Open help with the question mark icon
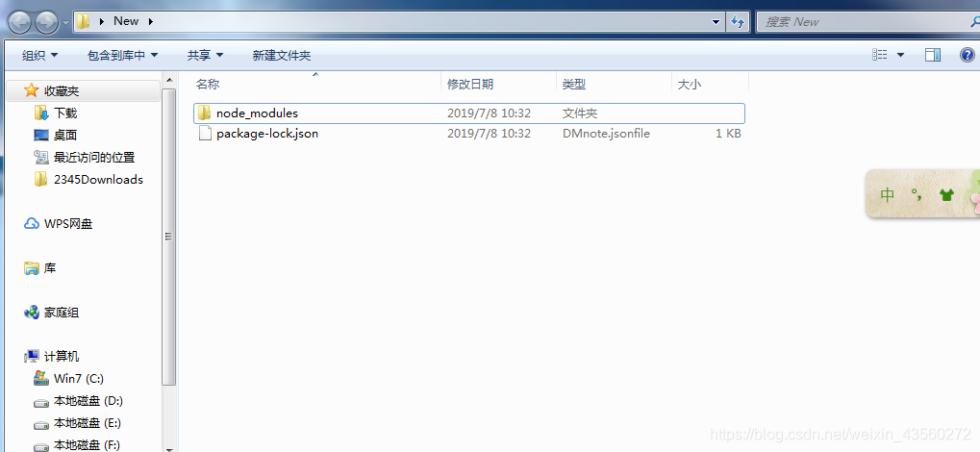This screenshot has width=980, height=452. (x=967, y=55)
